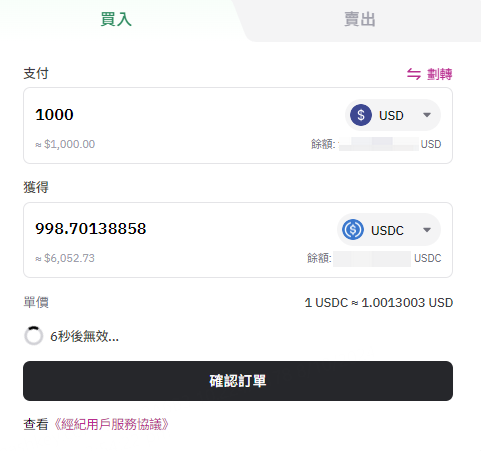Click the 6秒後無效 countdown text
Screen dimensions: 481x451
[84, 336]
